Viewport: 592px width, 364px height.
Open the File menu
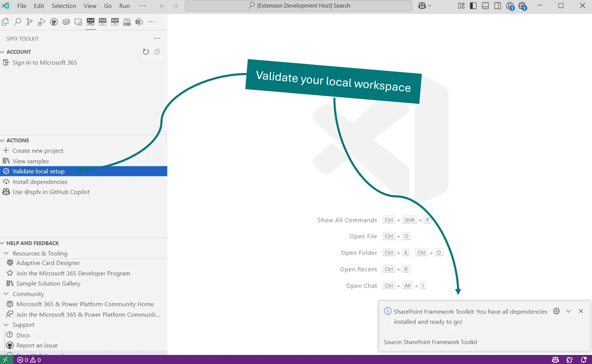tap(22, 6)
